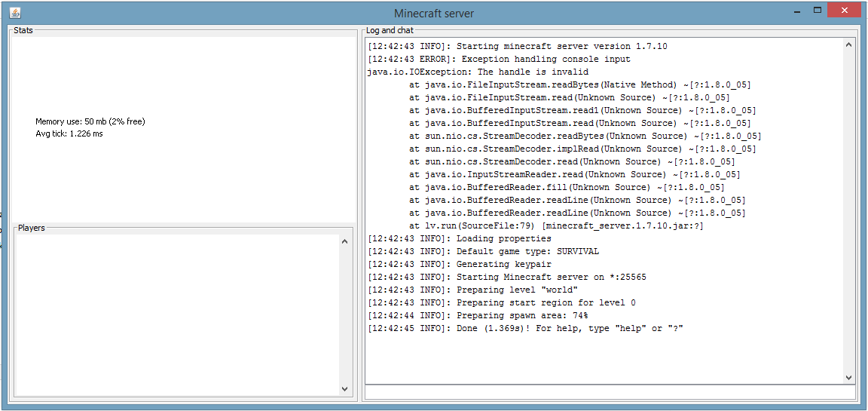Click the 'Starting Minecraft server on *:25565' line
This screenshot has width=868, height=411.
506,277
